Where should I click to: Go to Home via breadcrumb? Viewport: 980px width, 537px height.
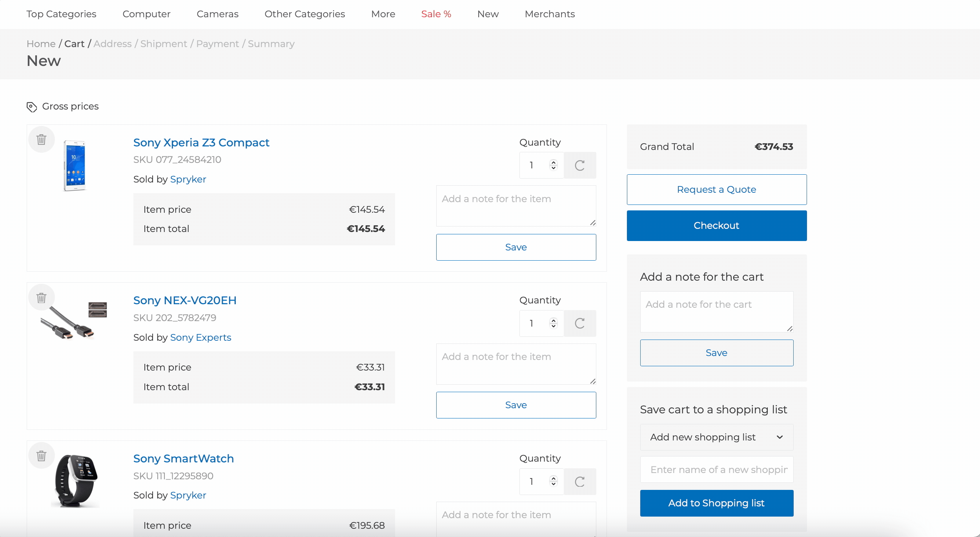[x=41, y=44]
